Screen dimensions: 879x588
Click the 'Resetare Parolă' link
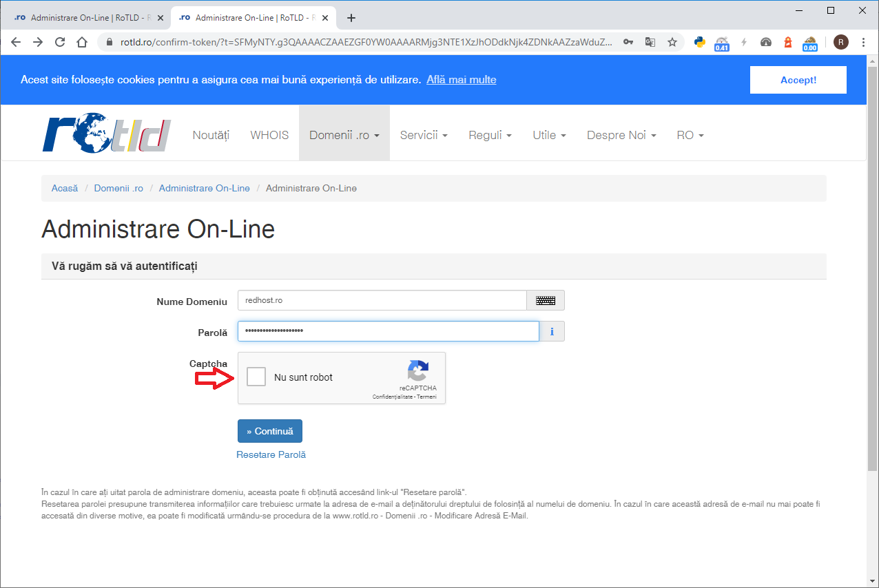click(271, 454)
